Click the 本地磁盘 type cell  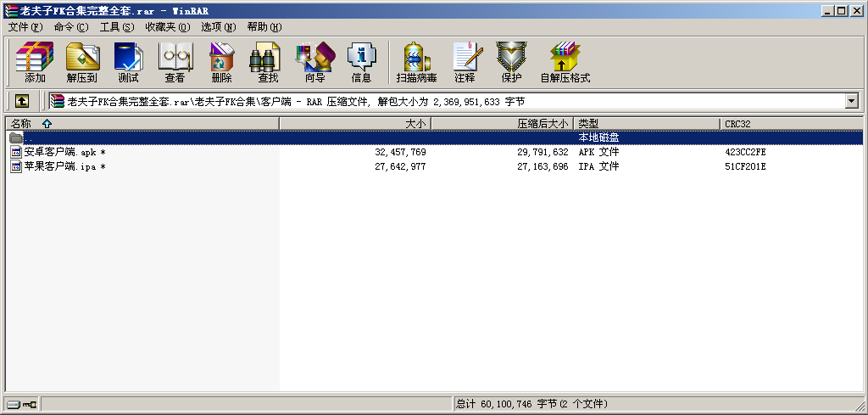point(599,137)
